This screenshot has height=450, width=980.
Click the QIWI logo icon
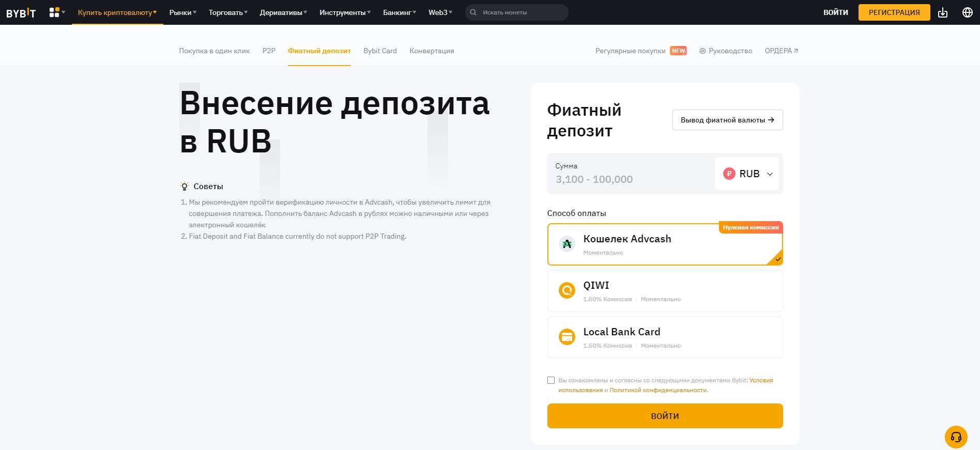pos(567,290)
